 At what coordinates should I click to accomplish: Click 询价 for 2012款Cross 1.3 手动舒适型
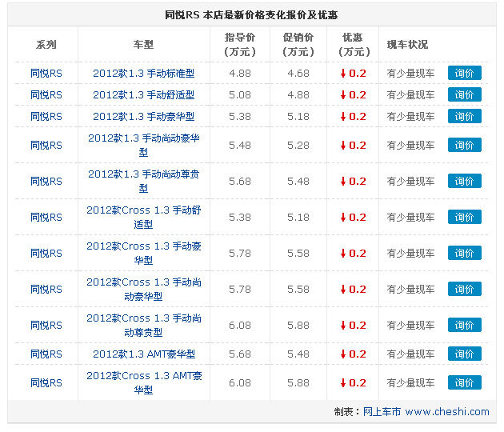pos(465,217)
